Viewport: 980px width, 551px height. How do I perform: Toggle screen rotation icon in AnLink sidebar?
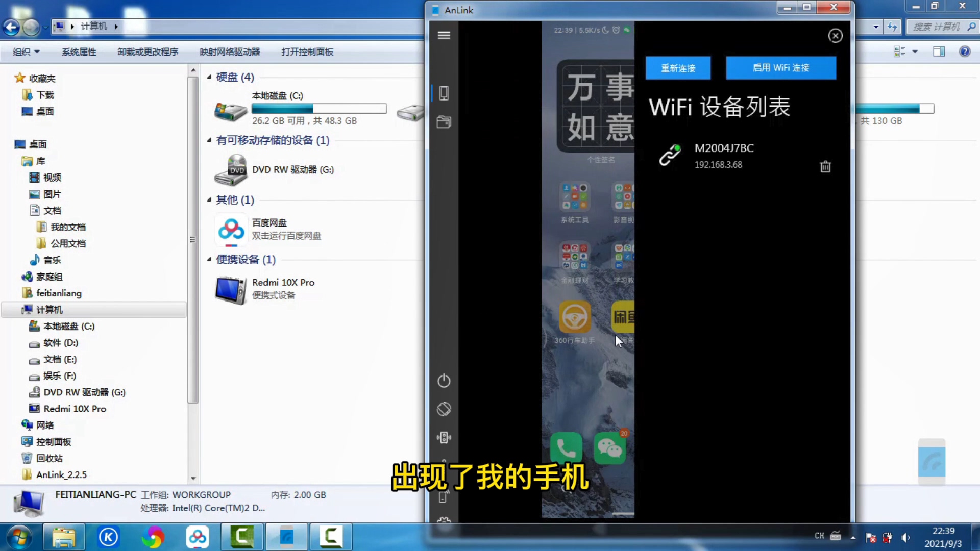coord(444,409)
